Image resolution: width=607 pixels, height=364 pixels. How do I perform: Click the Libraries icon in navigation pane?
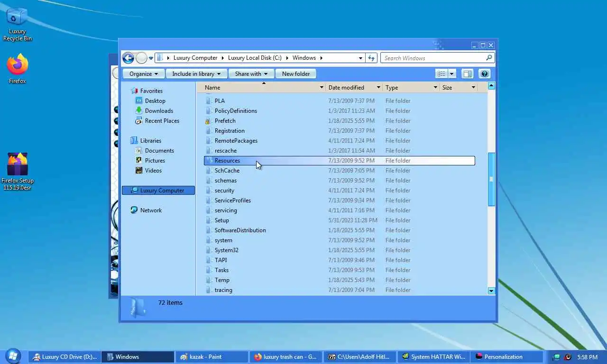134,141
